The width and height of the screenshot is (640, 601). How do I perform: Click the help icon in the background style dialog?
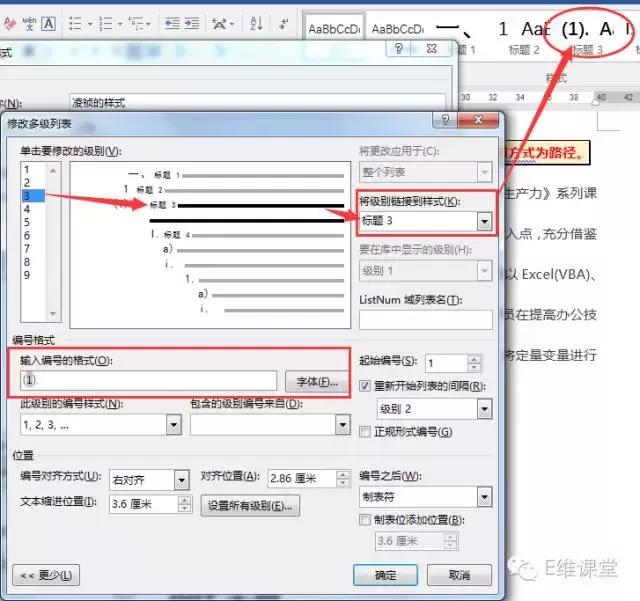[x=399, y=49]
